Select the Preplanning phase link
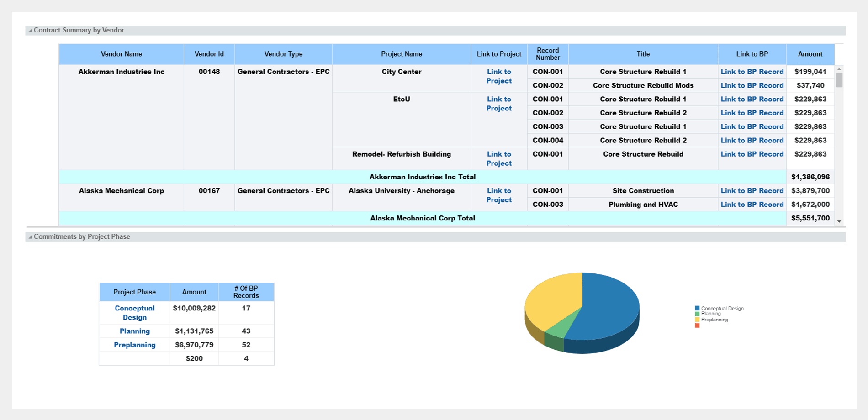The image size is (868, 420). tap(134, 345)
